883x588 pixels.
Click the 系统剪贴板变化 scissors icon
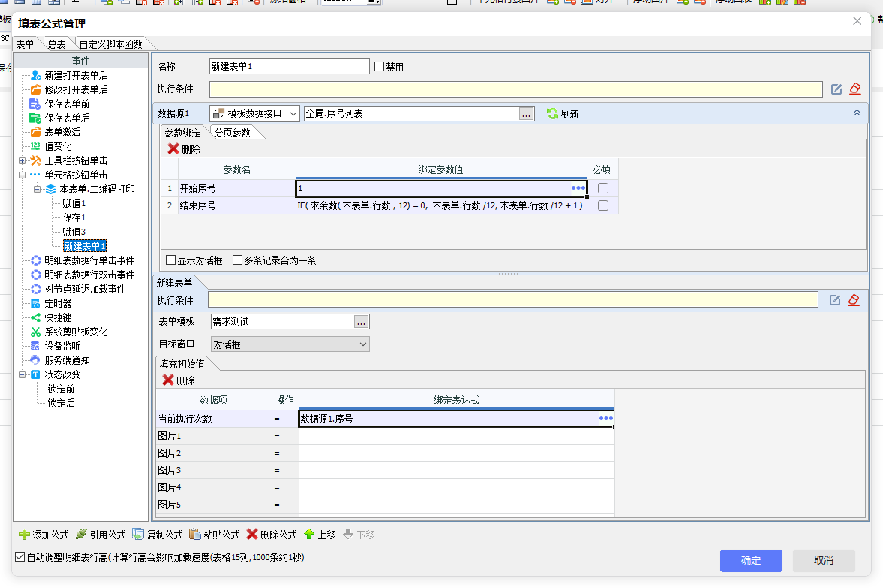coord(35,331)
